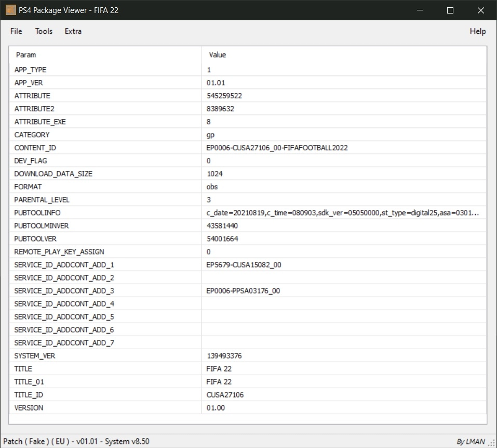Click the Param column header
Image resolution: width=497 pixels, height=448 pixels.
tap(26, 55)
